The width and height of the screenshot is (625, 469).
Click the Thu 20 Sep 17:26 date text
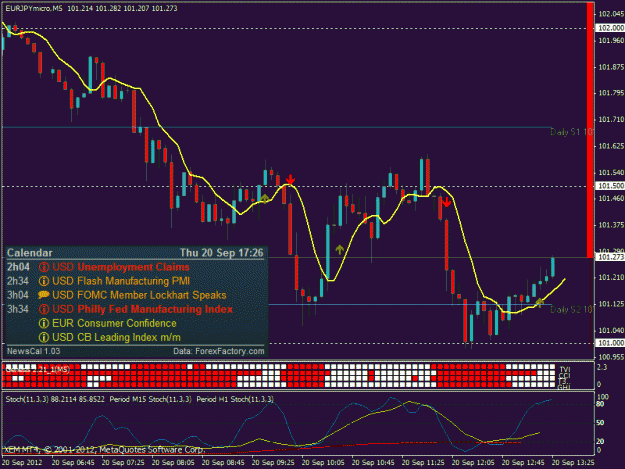[x=222, y=253]
